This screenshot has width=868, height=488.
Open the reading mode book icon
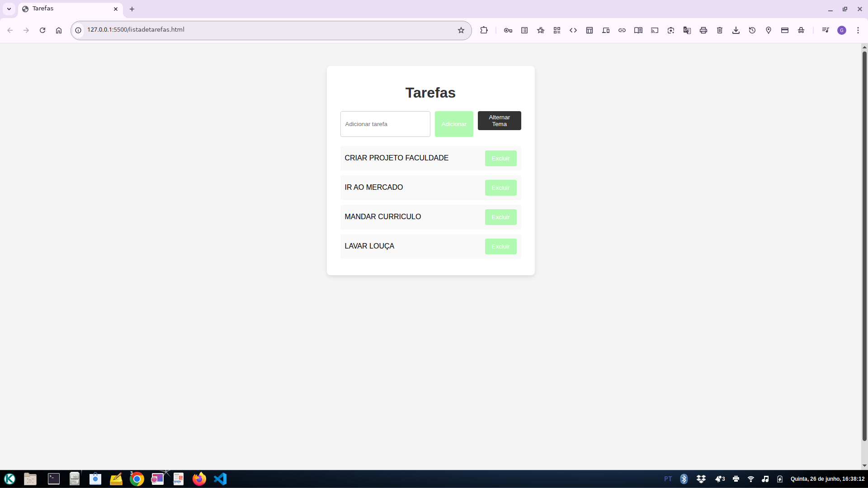(638, 30)
